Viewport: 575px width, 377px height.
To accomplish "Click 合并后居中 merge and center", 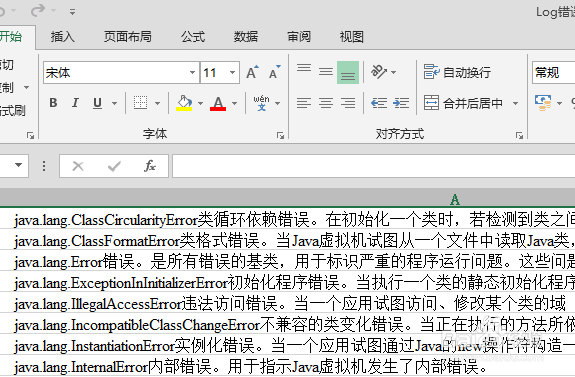I will 463,103.
